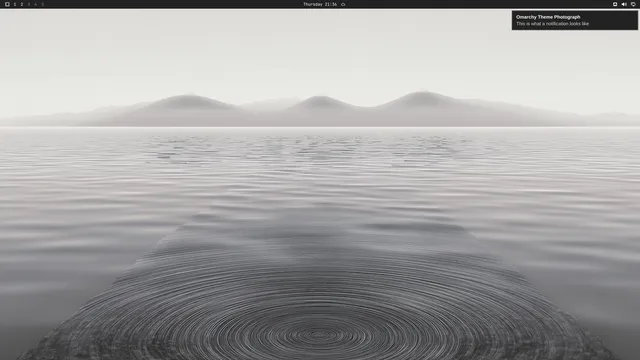Screen dimensions: 640x360
Task: Open the Omarchy menu icon in the top bar
Action: [x=7, y=4]
